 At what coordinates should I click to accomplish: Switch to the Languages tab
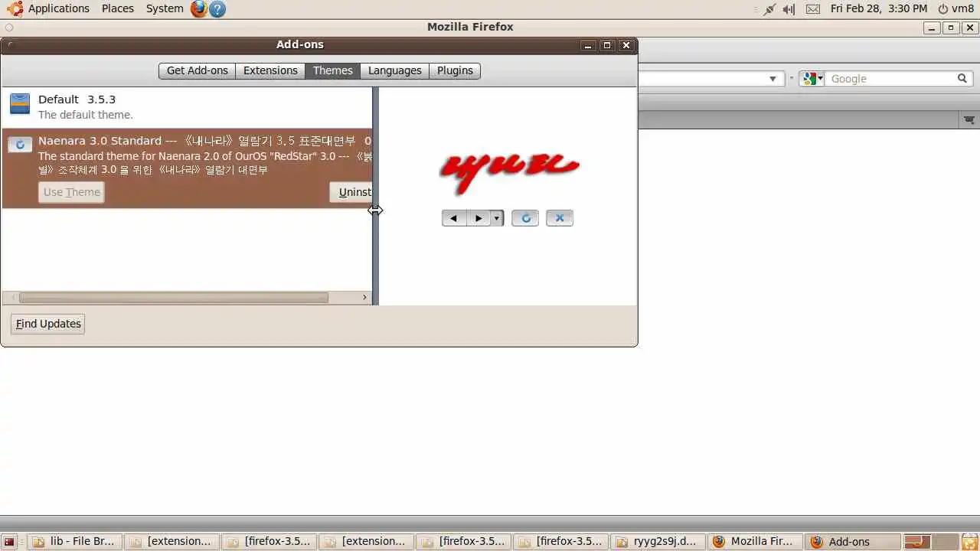pos(395,70)
